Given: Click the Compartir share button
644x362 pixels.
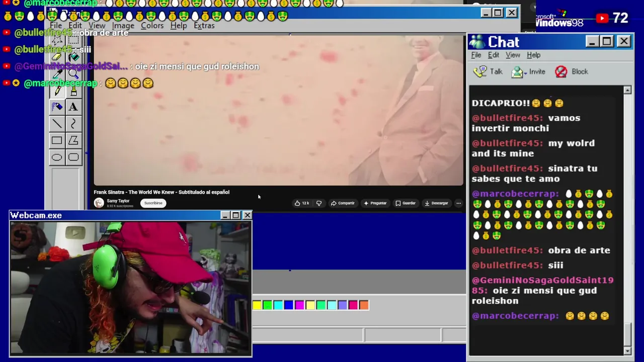Looking at the screenshot, I should click(343, 203).
